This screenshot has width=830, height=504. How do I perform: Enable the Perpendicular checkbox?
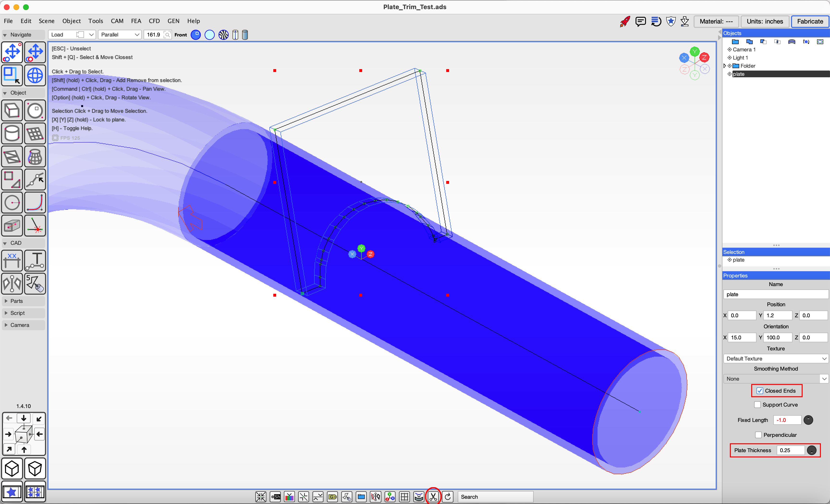(758, 435)
